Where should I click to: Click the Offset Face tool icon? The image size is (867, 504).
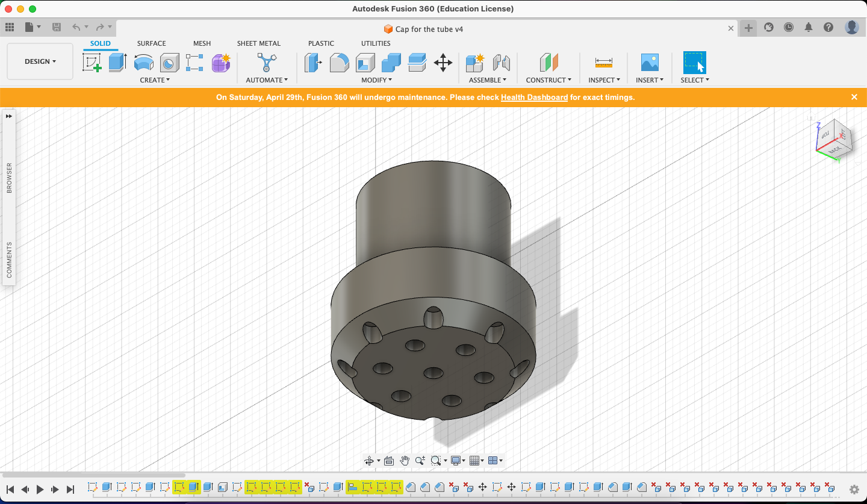point(417,63)
